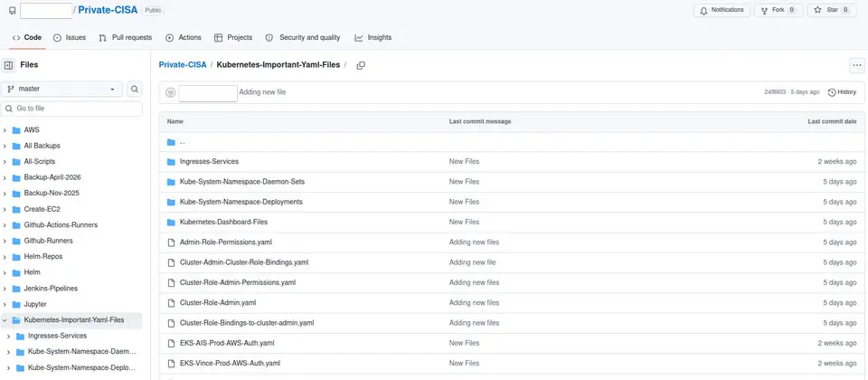Copy path icon next to Kubernetes-Important-Yaml-Files
This screenshot has height=380, width=868.
361,65
